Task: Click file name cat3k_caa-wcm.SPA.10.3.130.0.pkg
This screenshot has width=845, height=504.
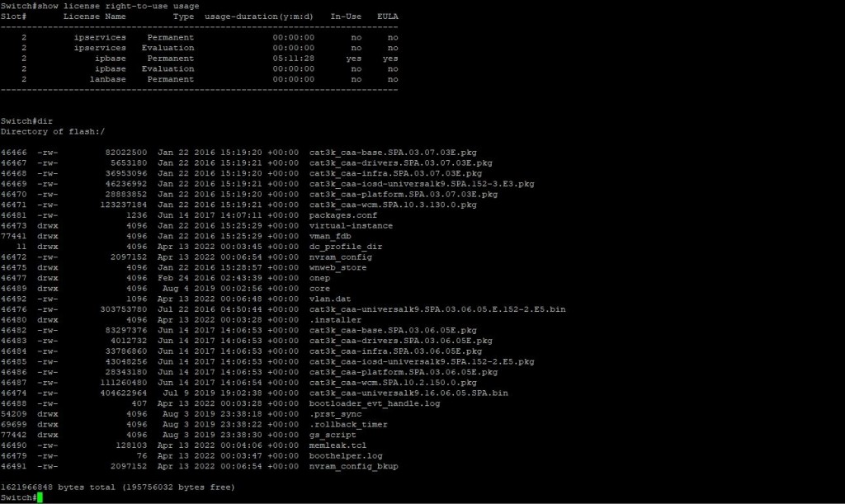Action: (x=393, y=205)
